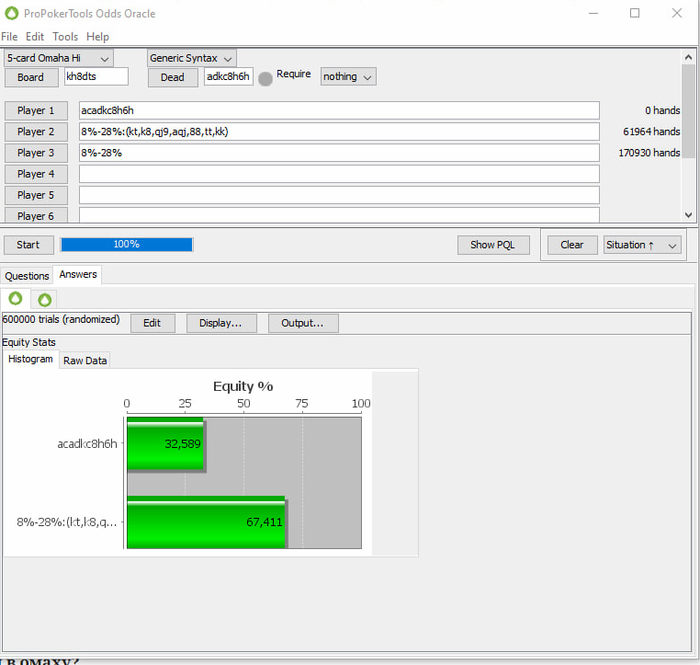The width and height of the screenshot is (700, 665).
Task: Select the Histogram tab
Action: click(x=30, y=359)
